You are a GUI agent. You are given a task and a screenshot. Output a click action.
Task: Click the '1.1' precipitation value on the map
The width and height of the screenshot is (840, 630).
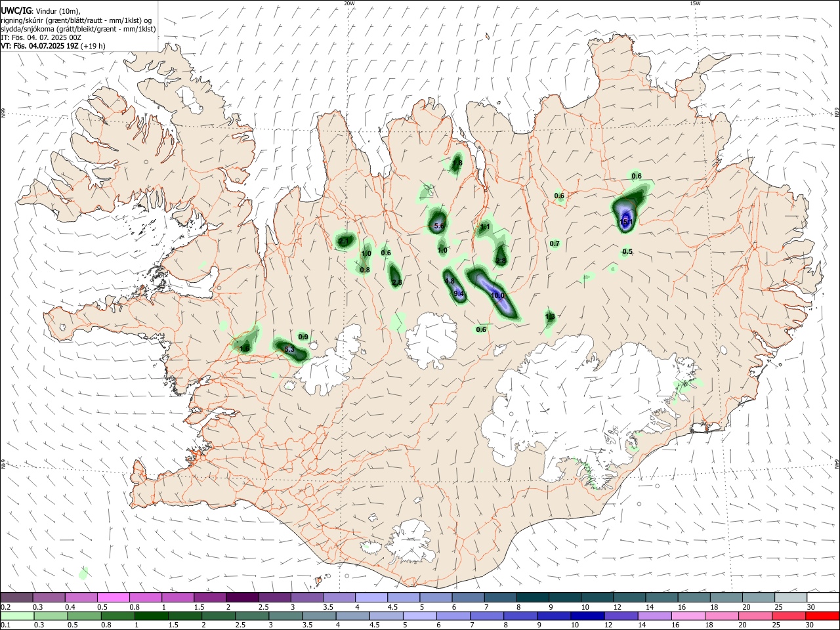486,227
